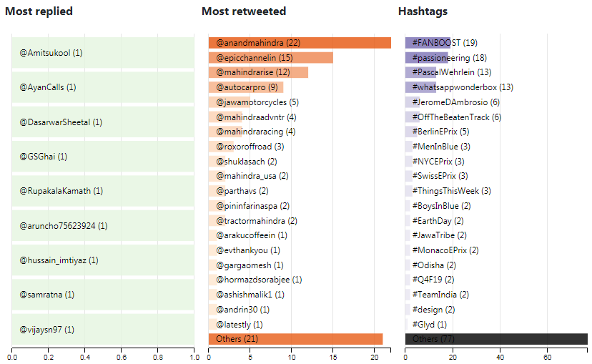Click the Most replied heading
The width and height of the screenshot is (592, 364).
click(x=39, y=11)
